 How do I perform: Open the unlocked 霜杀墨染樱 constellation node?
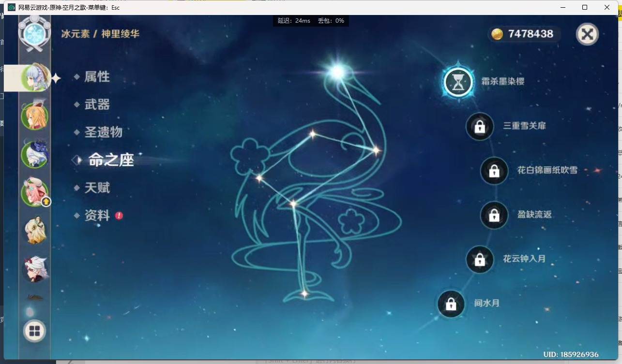(x=458, y=82)
